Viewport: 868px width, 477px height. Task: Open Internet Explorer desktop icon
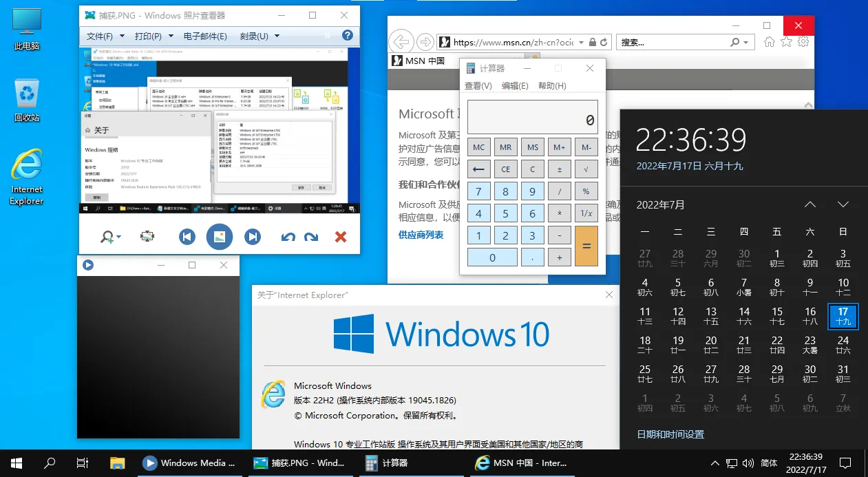pyautogui.click(x=27, y=178)
